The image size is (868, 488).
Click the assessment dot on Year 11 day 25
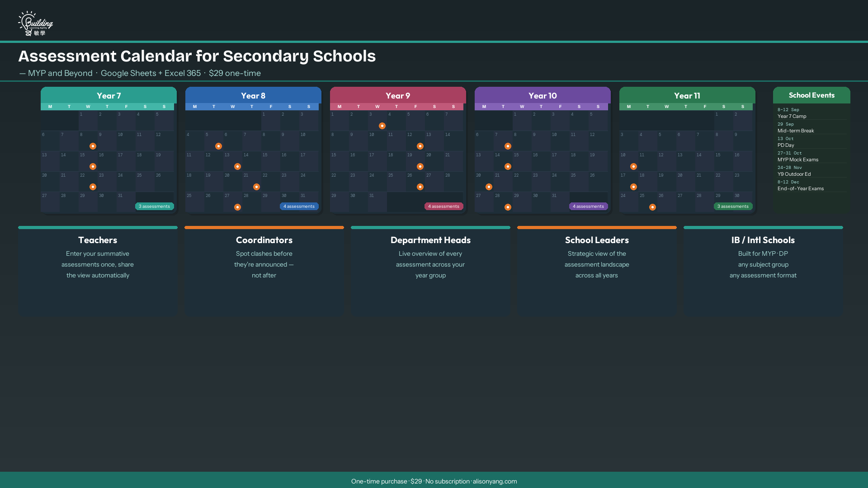point(652,207)
